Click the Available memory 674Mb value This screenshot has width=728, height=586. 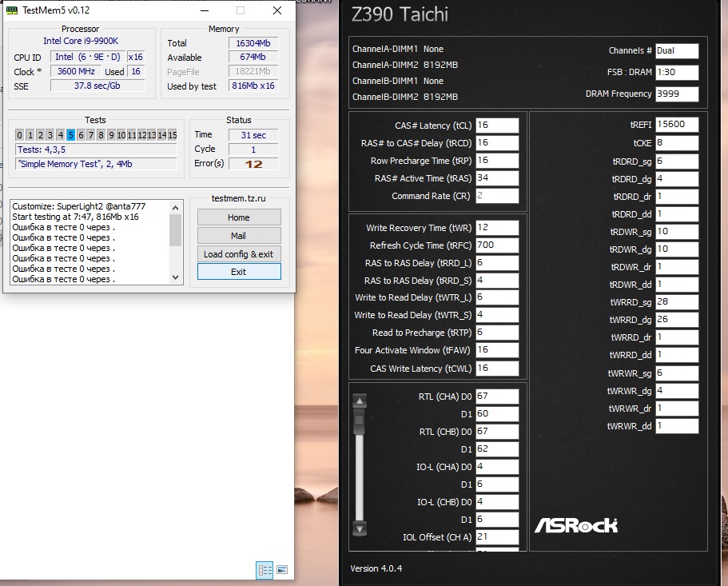pyautogui.click(x=253, y=57)
